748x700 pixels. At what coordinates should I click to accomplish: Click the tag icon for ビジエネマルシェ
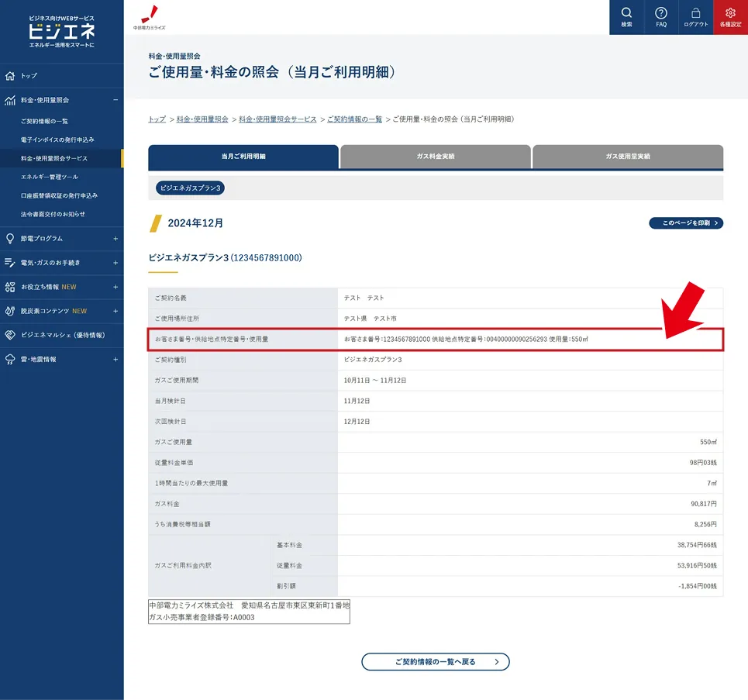[x=10, y=335]
